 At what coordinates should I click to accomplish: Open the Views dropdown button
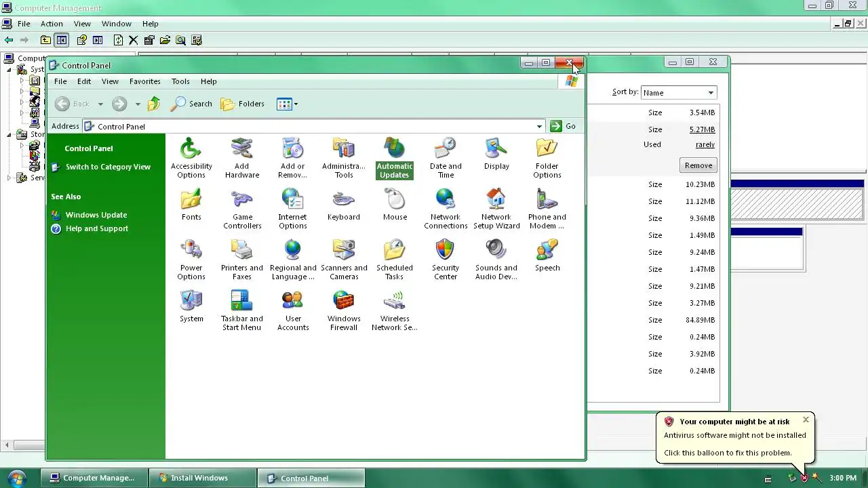[x=288, y=104]
